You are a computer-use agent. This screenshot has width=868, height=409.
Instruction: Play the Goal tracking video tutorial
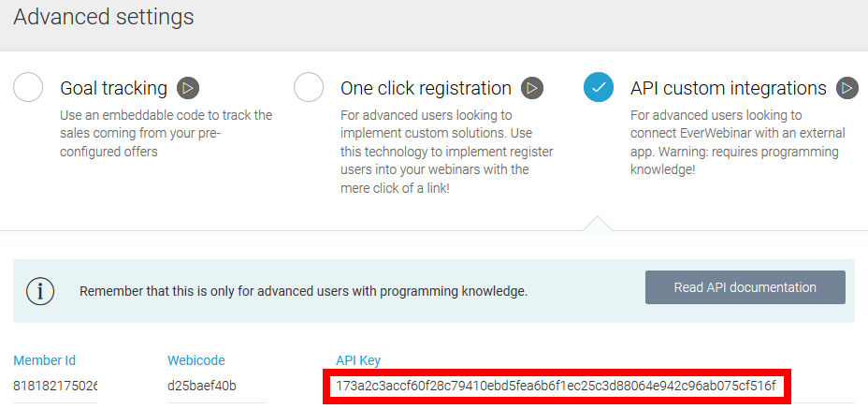188,88
